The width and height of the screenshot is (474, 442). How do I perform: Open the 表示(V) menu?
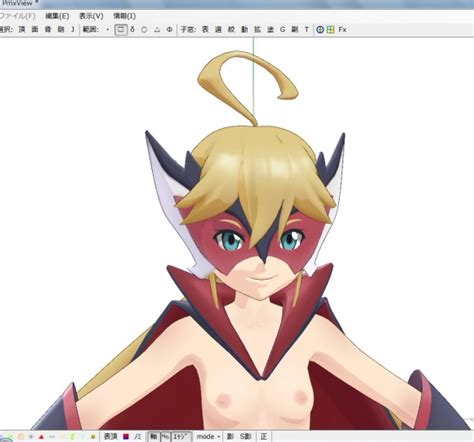coord(91,16)
